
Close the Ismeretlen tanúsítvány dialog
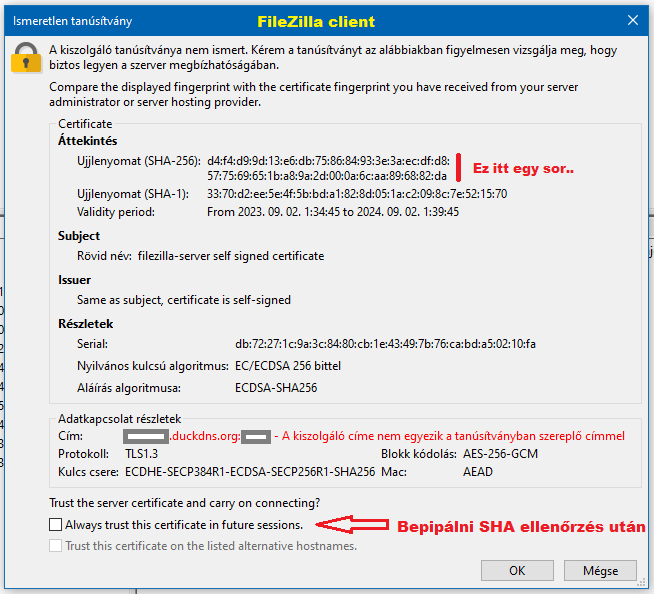point(633,20)
